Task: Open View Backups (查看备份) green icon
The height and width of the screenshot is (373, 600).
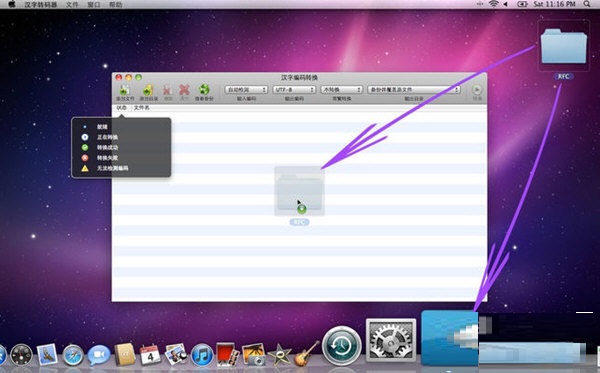Action: pyautogui.click(x=204, y=90)
